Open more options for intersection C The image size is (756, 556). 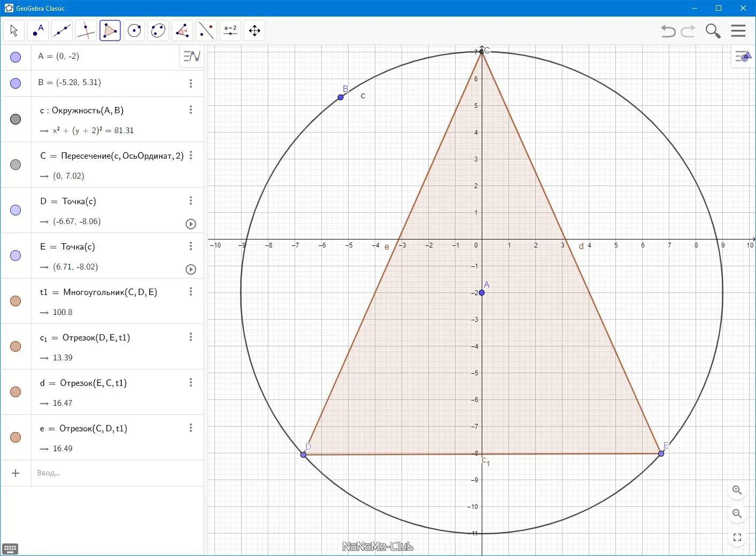tap(191, 155)
